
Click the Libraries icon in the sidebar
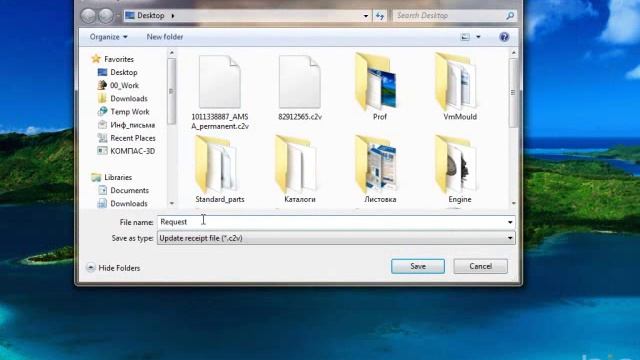96,177
